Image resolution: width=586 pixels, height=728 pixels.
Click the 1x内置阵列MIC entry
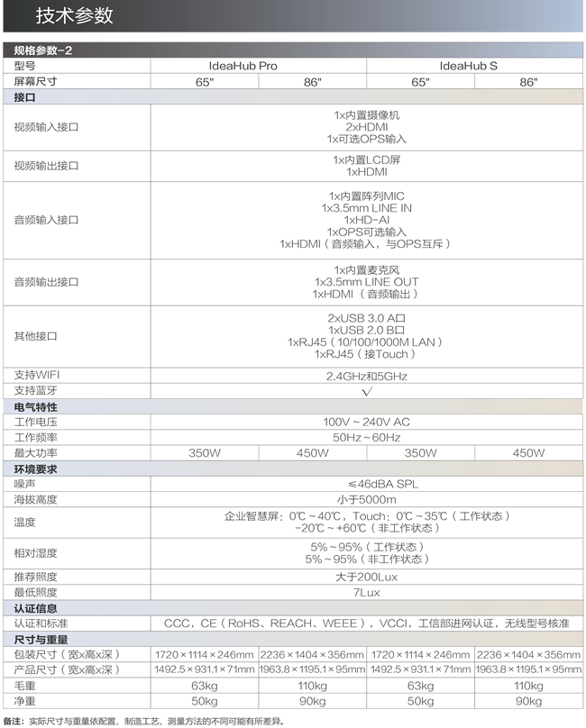[367, 196]
